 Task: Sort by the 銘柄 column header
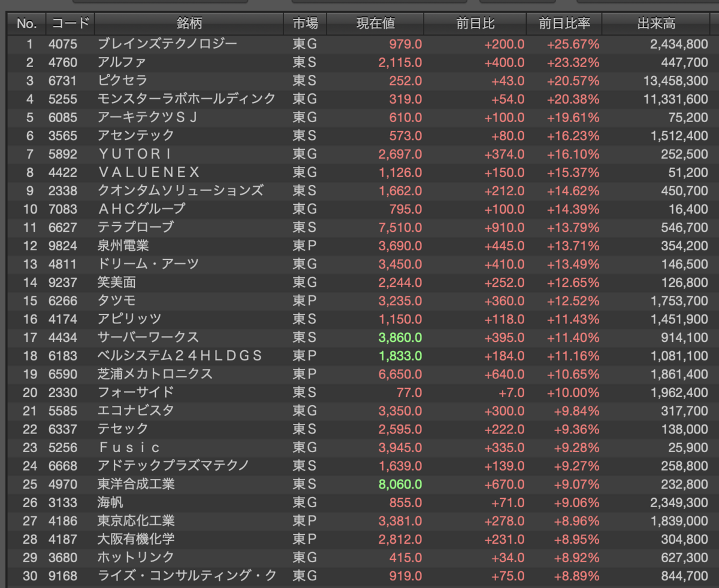tap(189, 24)
